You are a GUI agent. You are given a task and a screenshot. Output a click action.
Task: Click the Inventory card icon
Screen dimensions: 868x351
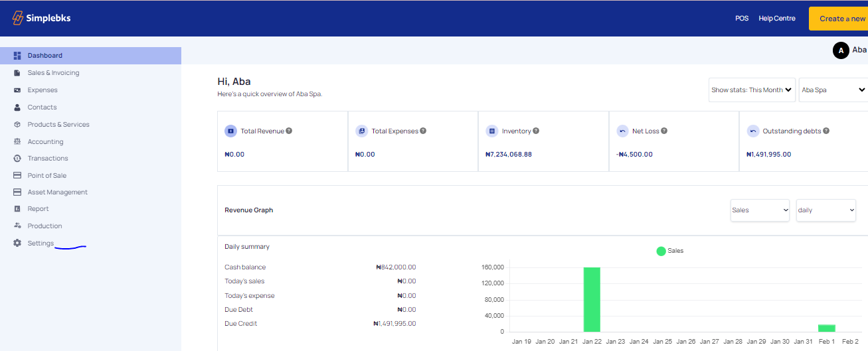tap(491, 131)
